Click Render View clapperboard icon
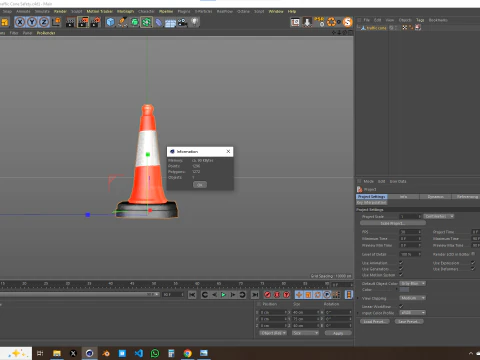Viewport: 480px width, 360px height. [71, 22]
